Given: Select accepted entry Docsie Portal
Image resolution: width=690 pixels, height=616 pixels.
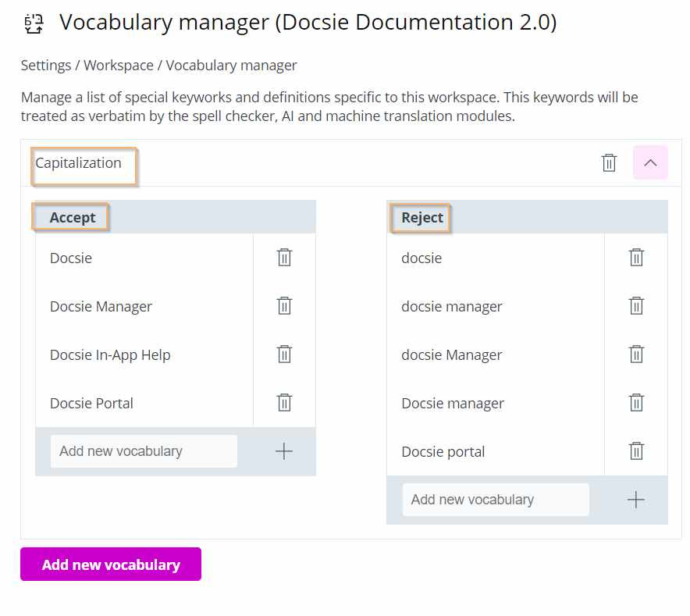Looking at the screenshot, I should click(x=91, y=403).
